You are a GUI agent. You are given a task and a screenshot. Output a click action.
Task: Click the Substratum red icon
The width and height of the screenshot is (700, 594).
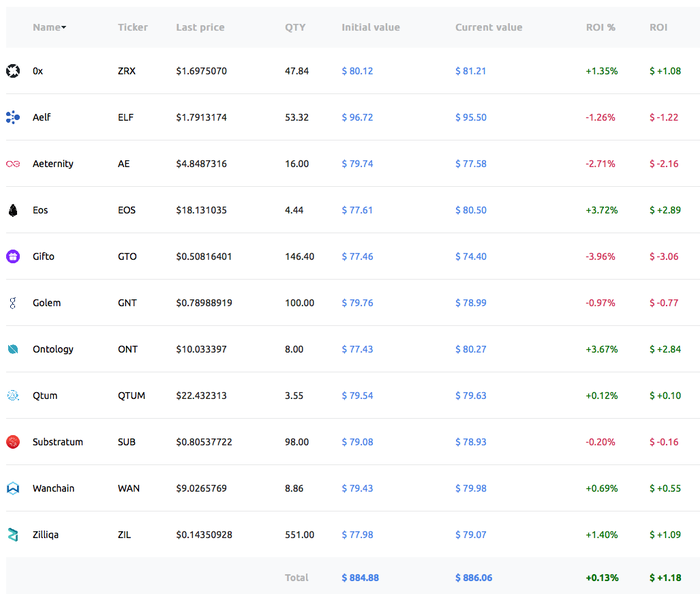[x=13, y=442]
